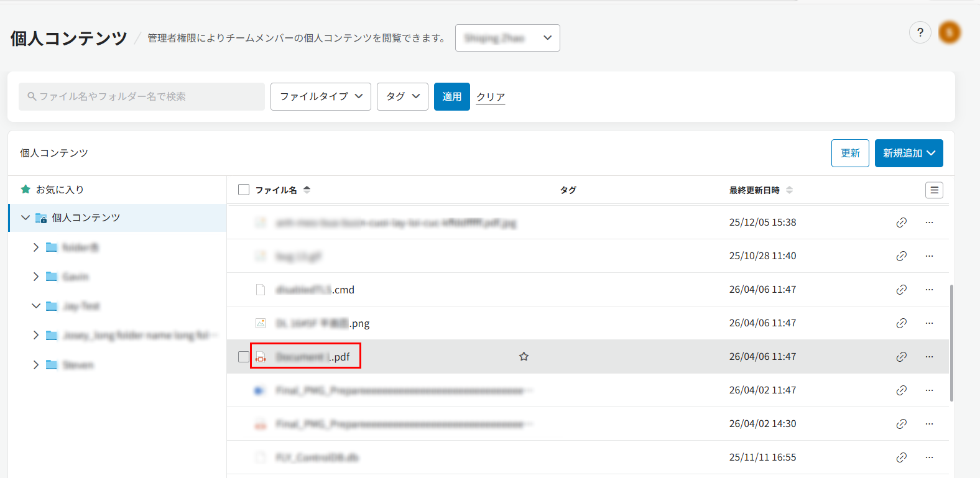The width and height of the screenshot is (980, 478).
Task: Copy link for the 26/04/02 14:30 file
Action: click(901, 424)
